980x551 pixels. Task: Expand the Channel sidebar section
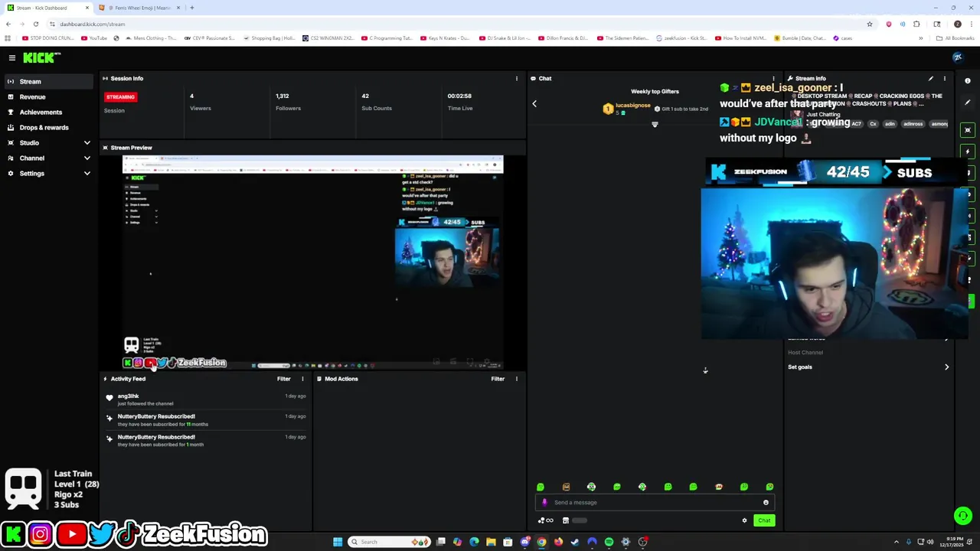click(49, 158)
